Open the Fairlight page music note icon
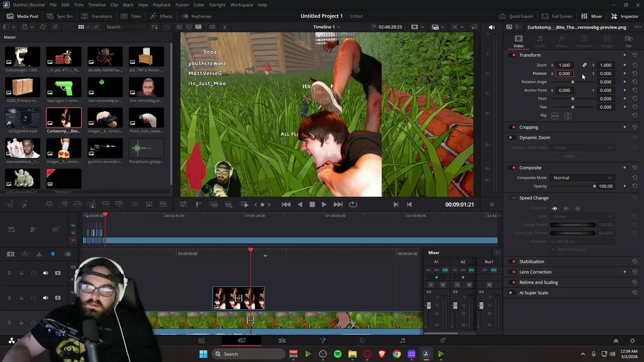This screenshot has width=644, height=362. [403, 340]
